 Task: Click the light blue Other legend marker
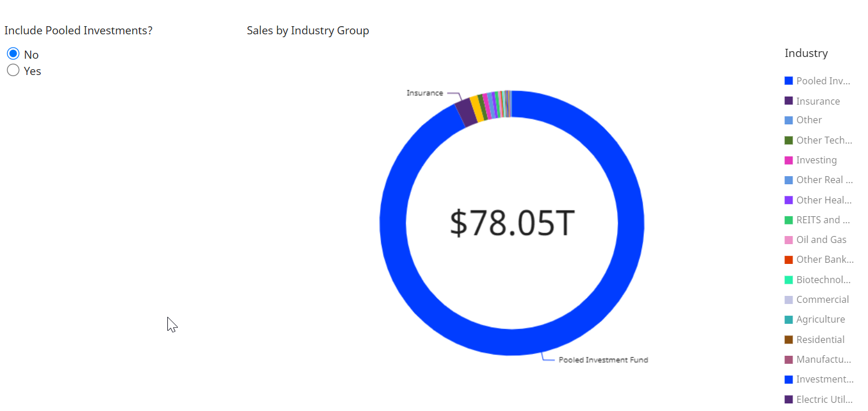(788, 120)
